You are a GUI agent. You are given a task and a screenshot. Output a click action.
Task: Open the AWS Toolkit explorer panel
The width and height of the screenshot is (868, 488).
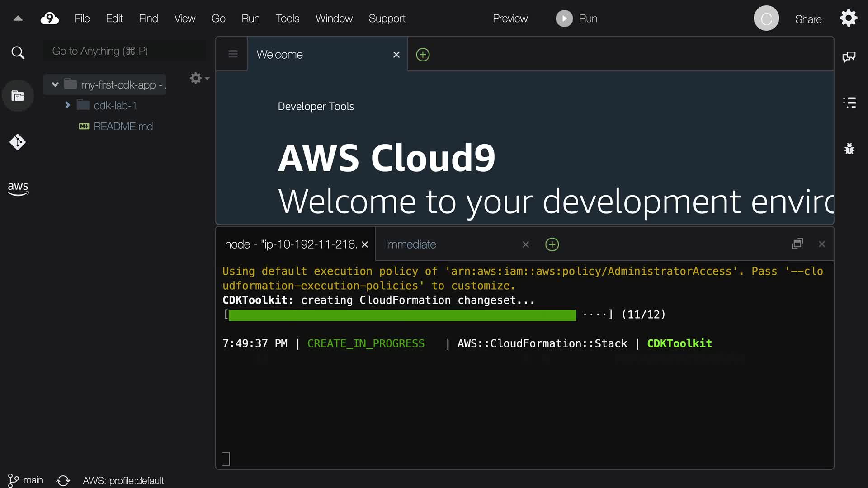point(18,188)
